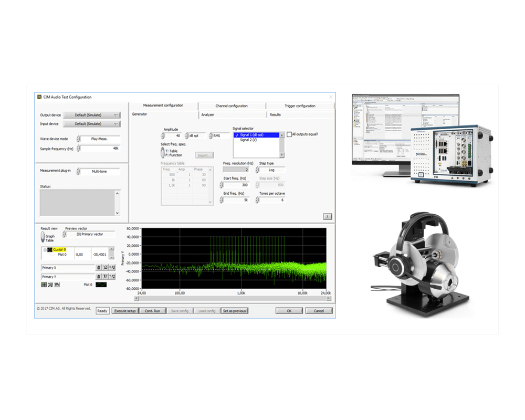Click the Cont. Run button
The width and height of the screenshot is (525, 420).
tap(152, 311)
